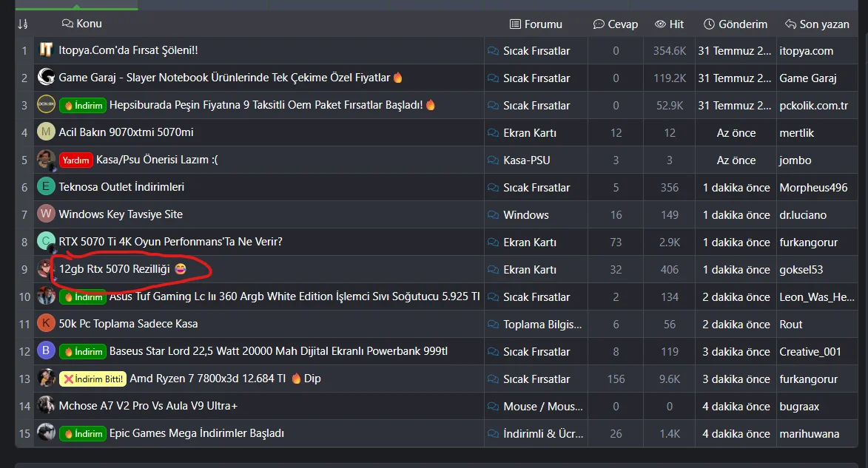868x468 pixels.
Task: Click the forum chat icon beside Kasa-PSU
Action: click(x=493, y=160)
